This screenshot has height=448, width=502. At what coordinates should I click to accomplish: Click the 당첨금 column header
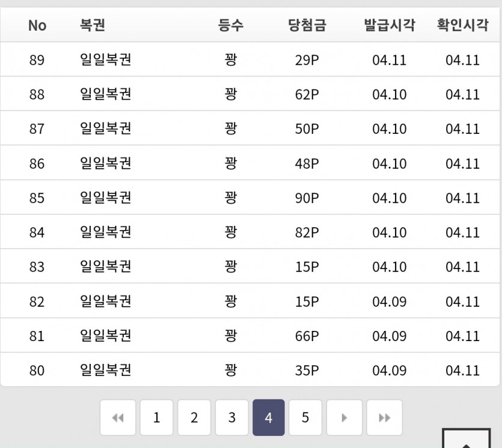pyautogui.click(x=307, y=25)
